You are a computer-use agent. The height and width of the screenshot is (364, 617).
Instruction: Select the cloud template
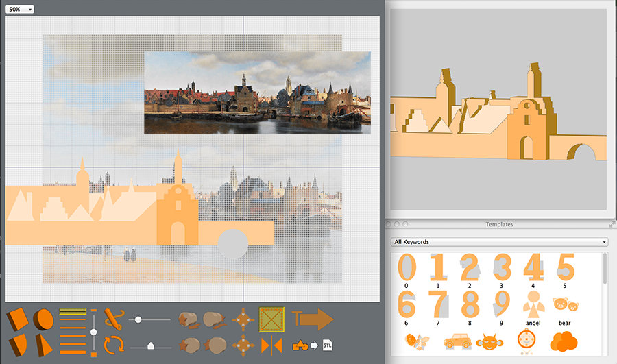(x=564, y=341)
